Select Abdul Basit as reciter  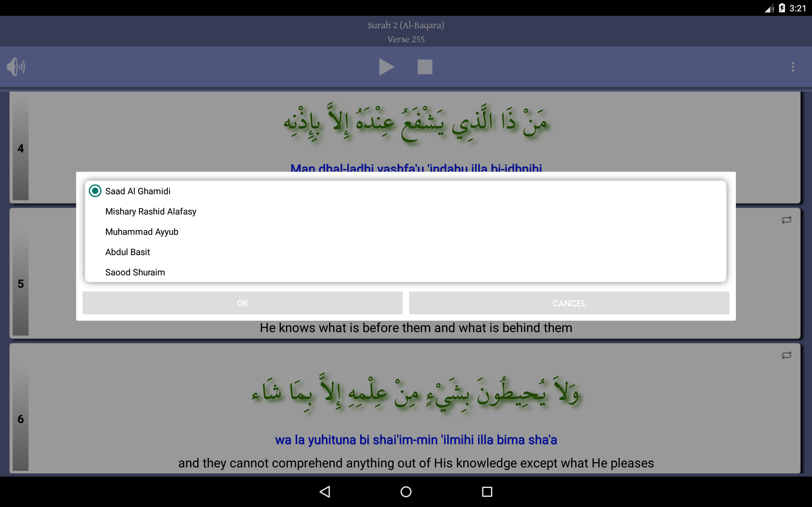click(128, 252)
